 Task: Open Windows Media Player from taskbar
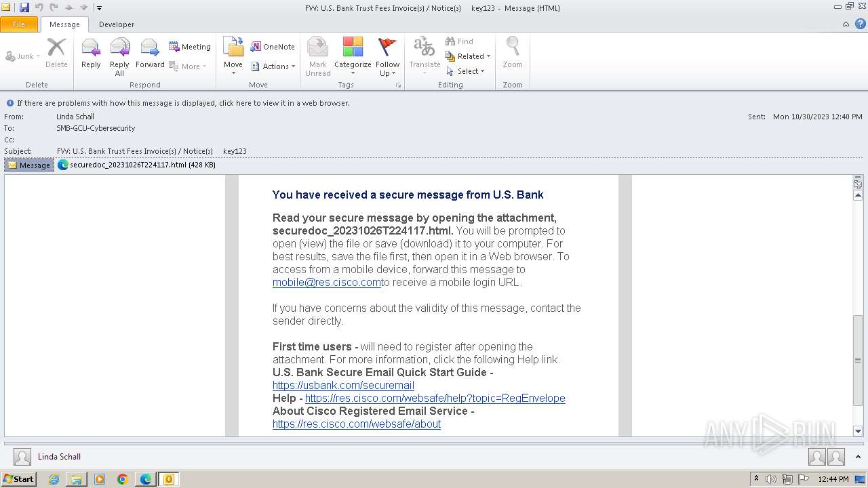point(100,479)
